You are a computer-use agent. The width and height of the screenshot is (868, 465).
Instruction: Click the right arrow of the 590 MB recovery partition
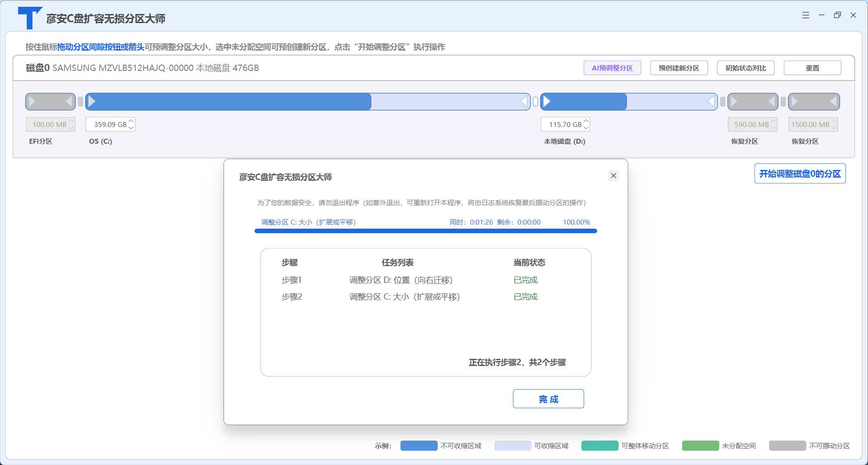[x=772, y=102]
